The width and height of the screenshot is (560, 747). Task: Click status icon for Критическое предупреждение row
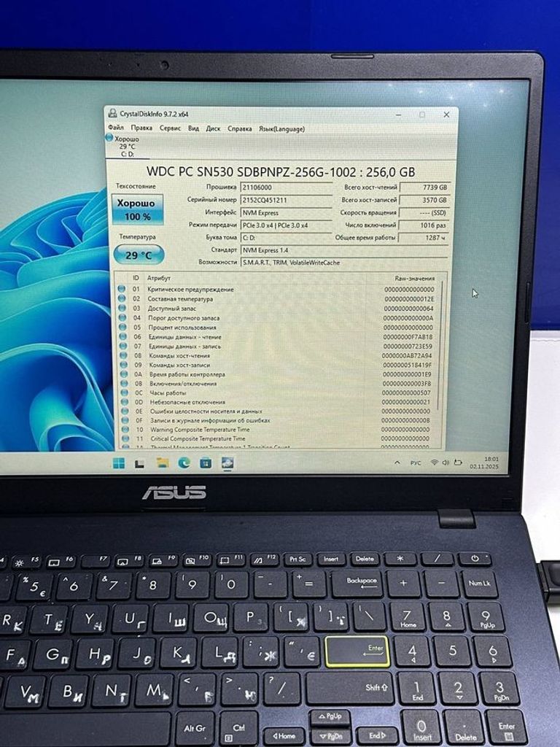point(122,289)
